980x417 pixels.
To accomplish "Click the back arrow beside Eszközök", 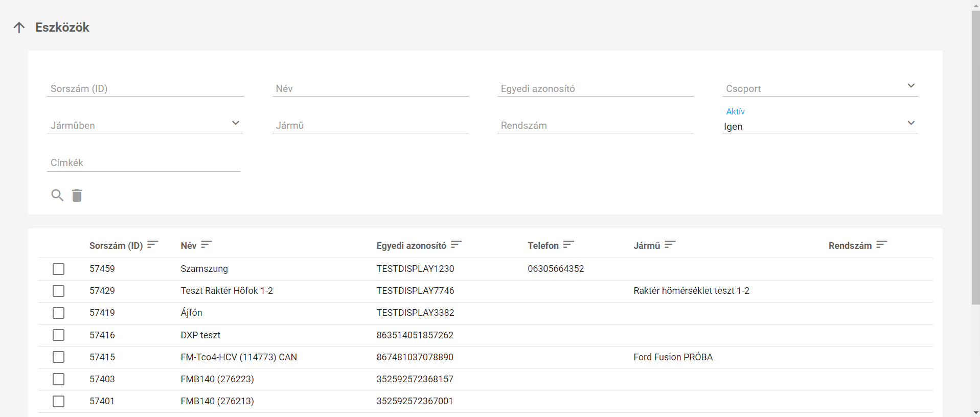I will [x=19, y=28].
